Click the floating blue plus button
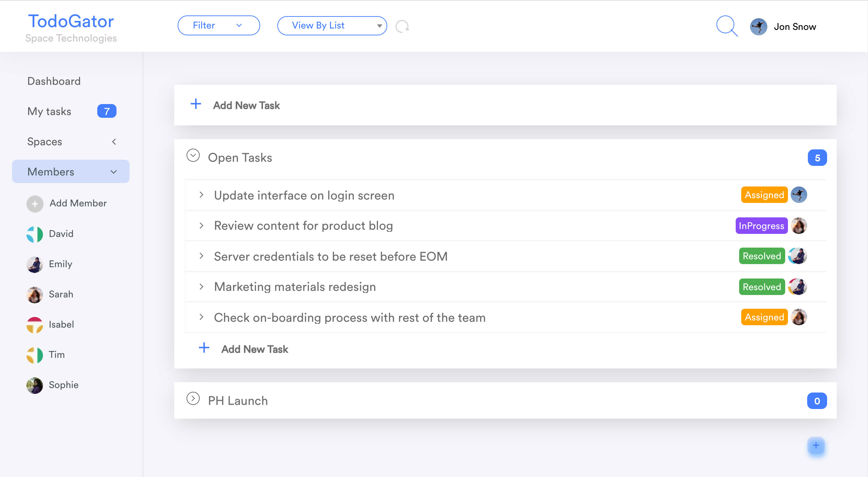Screen dimensions: 868x477 point(816,446)
